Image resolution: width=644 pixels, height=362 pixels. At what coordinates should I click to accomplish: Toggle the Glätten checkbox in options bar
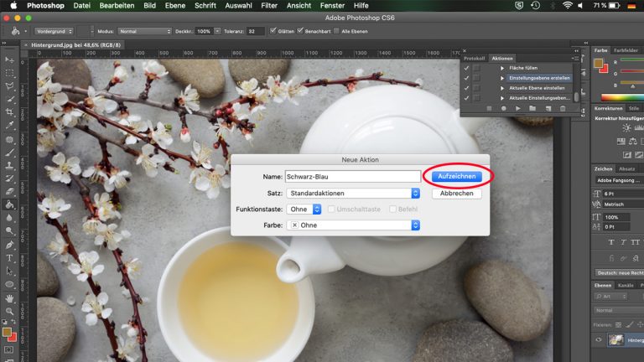[x=273, y=31]
